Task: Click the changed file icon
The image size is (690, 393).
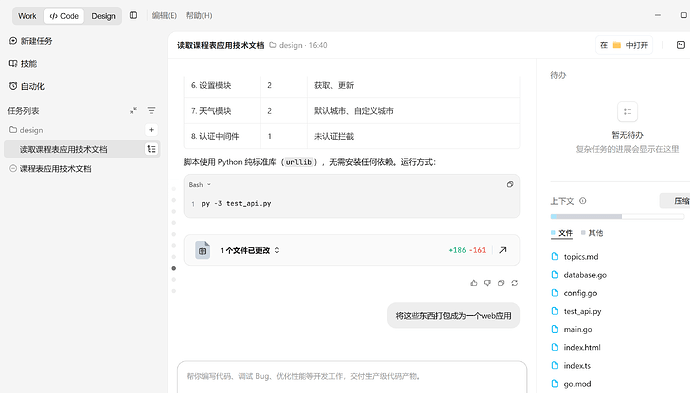Action: (202, 250)
